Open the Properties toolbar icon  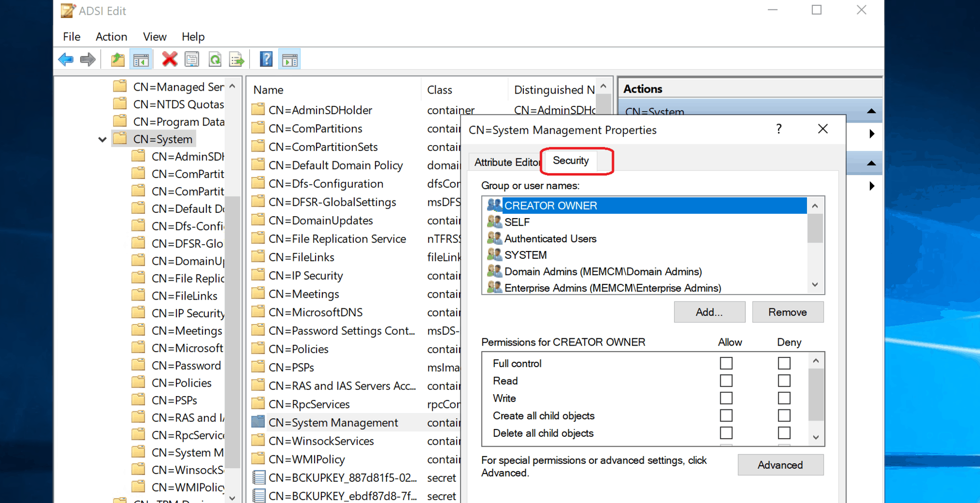coord(192,59)
